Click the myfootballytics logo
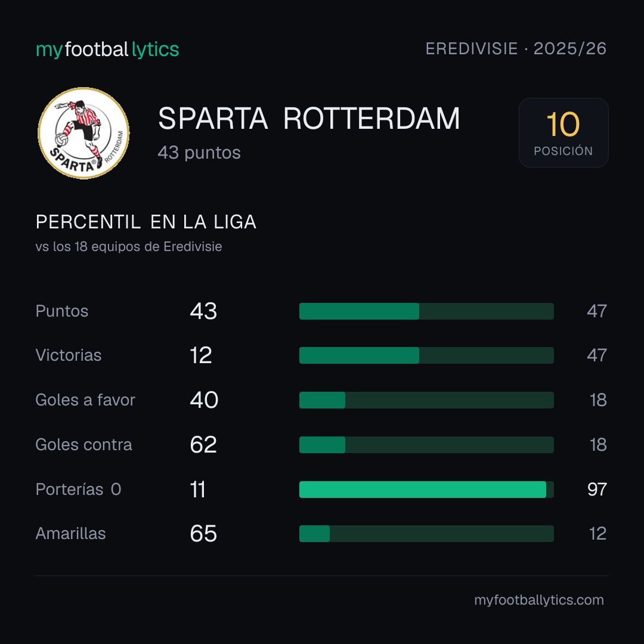The width and height of the screenshot is (644, 644). [107, 49]
